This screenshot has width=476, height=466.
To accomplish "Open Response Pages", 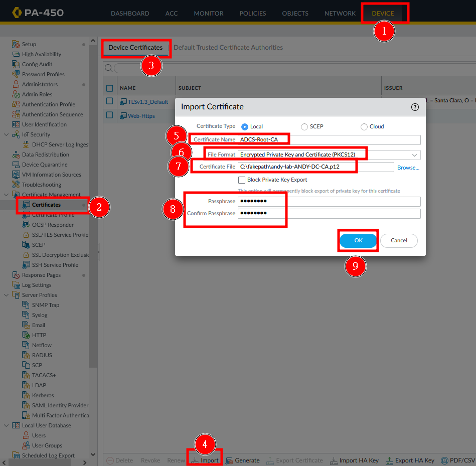I will coord(41,275).
